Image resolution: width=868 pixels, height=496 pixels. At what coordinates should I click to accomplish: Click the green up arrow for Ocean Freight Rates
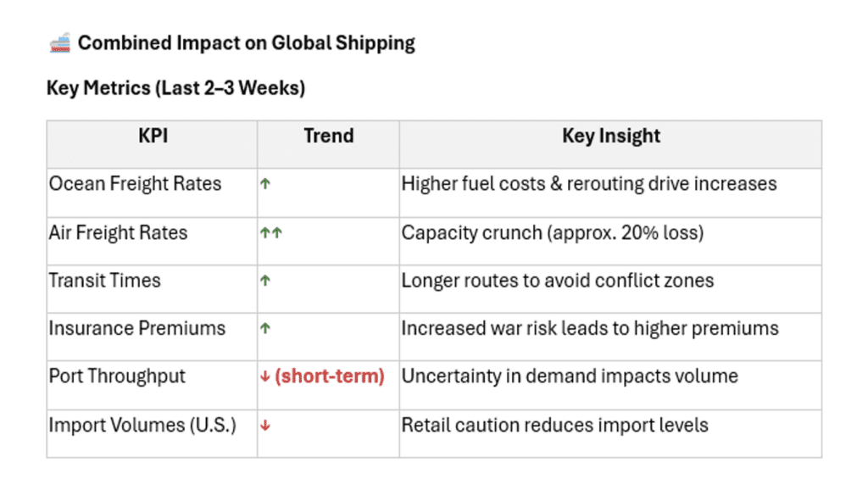(x=265, y=184)
